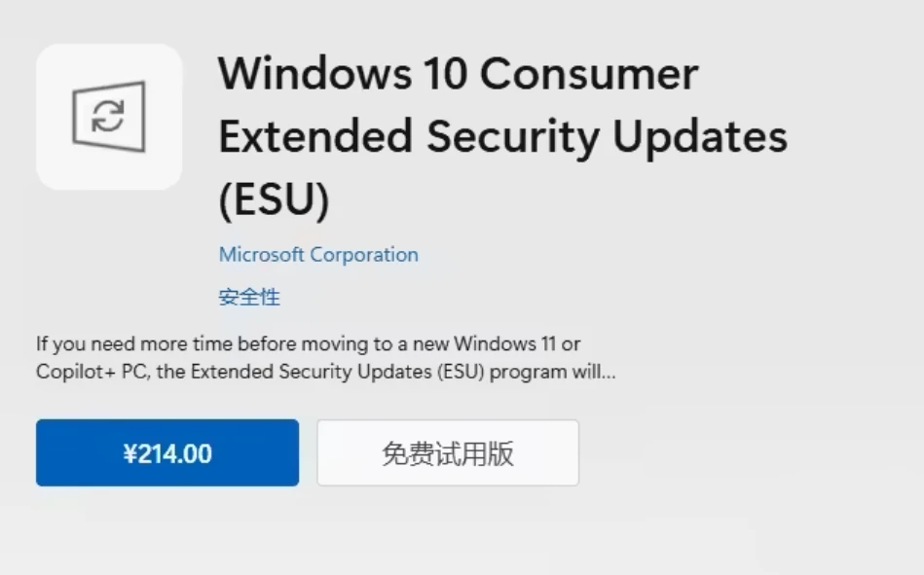Click the "(ESU)" title line
The image size is (924, 575).
click(x=275, y=199)
